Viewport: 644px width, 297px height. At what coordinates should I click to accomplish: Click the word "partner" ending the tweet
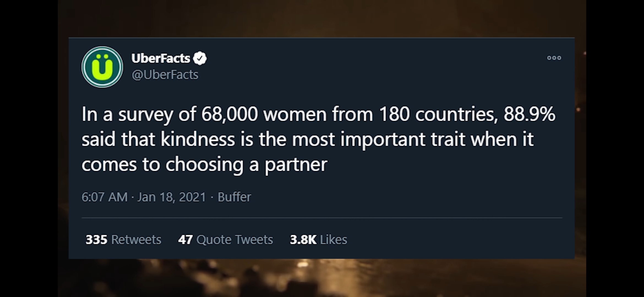pos(296,164)
